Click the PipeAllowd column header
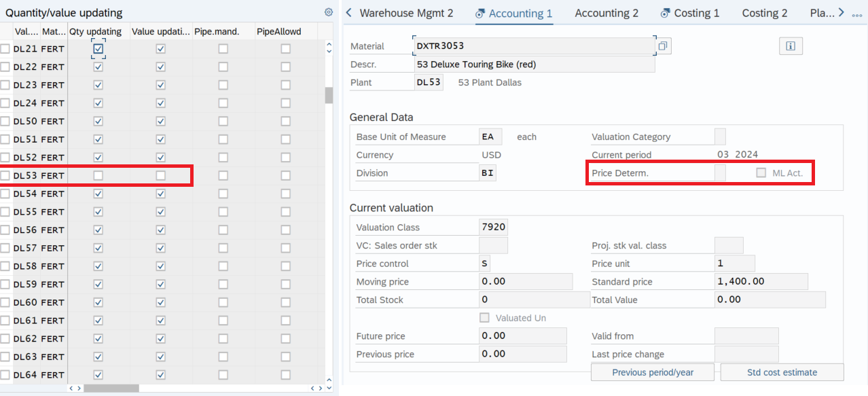Screen dimensions: 868x396 tap(285, 31)
